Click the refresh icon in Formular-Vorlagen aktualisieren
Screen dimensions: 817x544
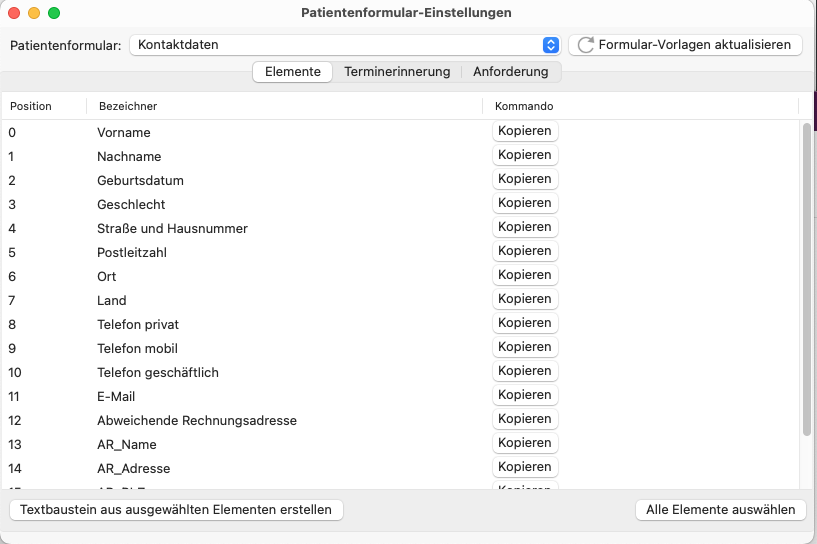click(586, 45)
